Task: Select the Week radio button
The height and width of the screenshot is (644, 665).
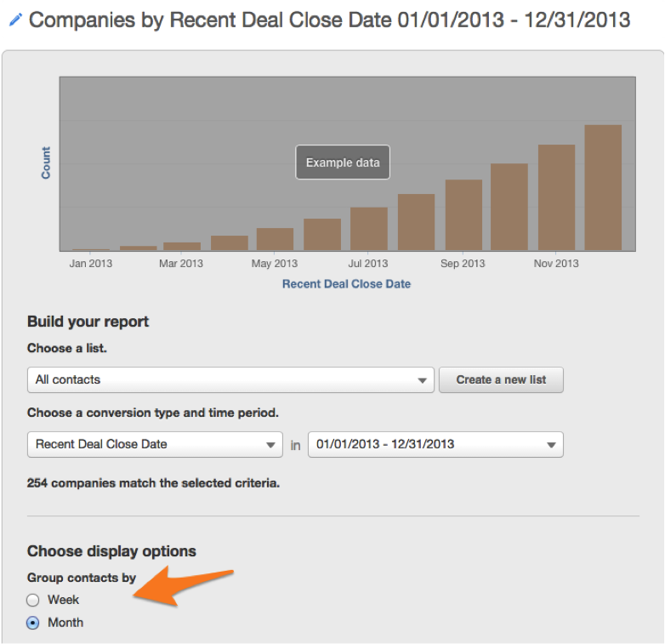Action: pos(33,600)
